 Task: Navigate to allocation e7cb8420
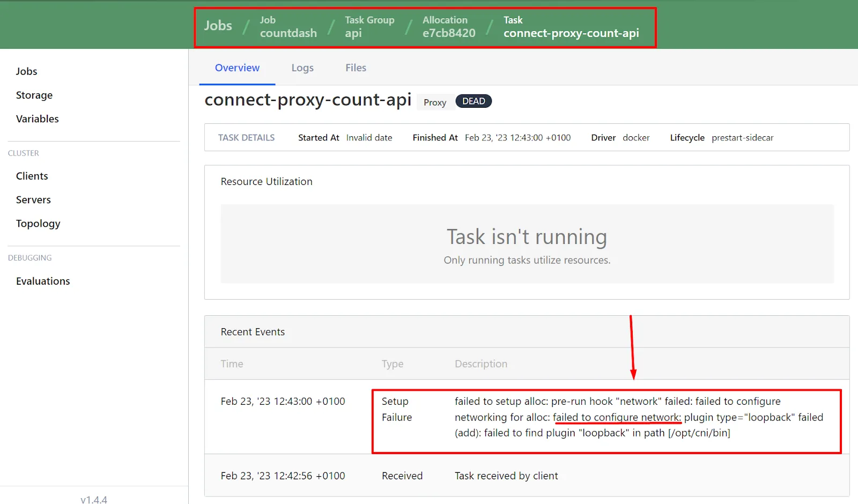coord(448,27)
